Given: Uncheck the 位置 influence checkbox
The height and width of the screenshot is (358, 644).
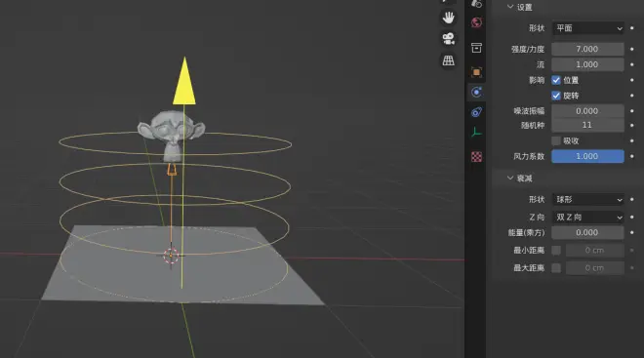Looking at the screenshot, I should point(556,80).
